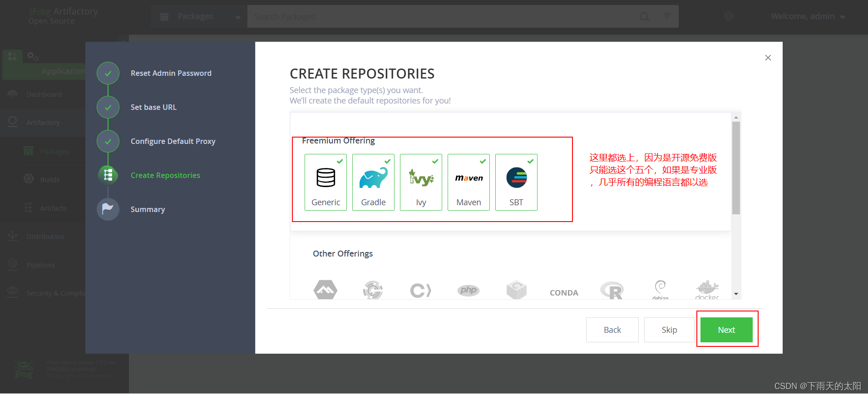Select the box-shaped package icon after PHP
The image size is (868, 395).
(x=517, y=290)
